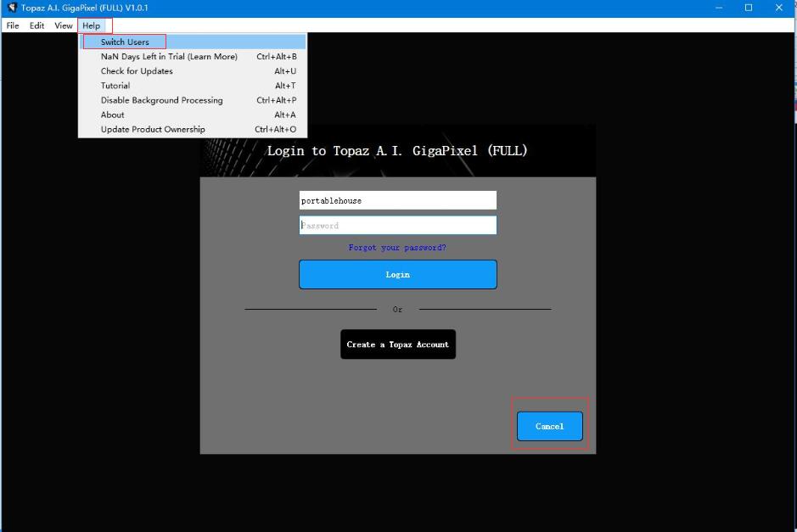Screen dimensions: 797x532
Task: Select Check for Updates
Action: [x=194, y=71]
